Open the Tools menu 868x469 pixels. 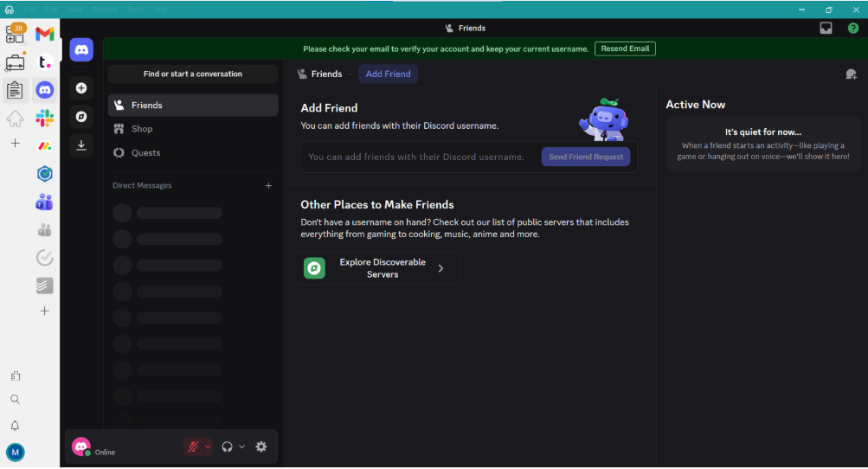(134, 10)
